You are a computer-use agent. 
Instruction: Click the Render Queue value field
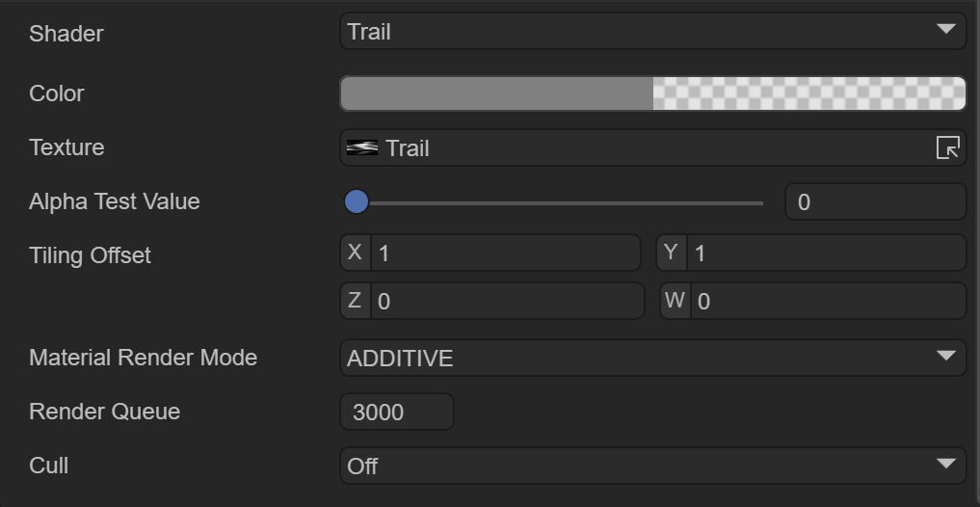click(397, 413)
